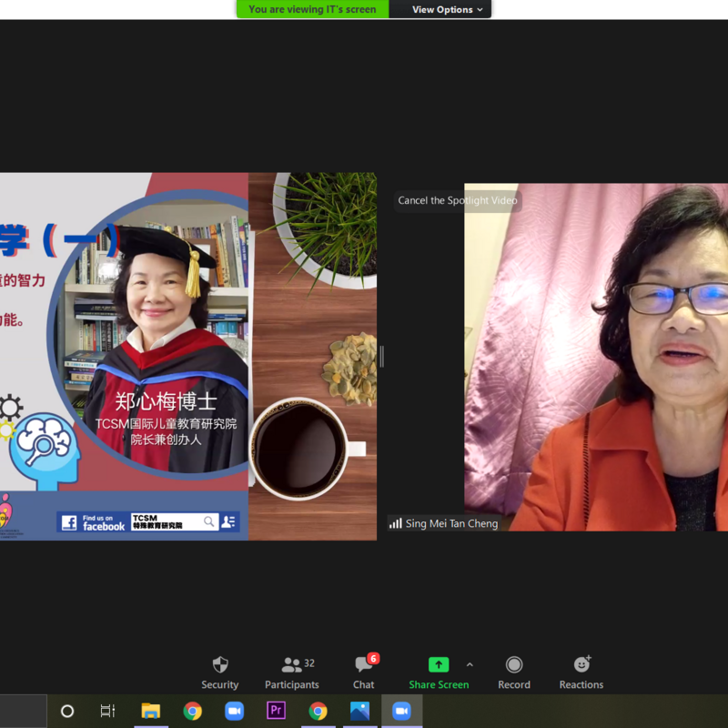728x728 pixels.
Task: Click Cancel the Spotlight Video
Action: pyautogui.click(x=458, y=200)
